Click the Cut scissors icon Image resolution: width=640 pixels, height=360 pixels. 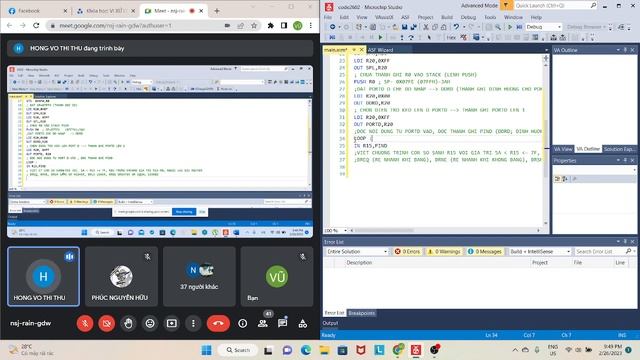[x=425, y=27]
